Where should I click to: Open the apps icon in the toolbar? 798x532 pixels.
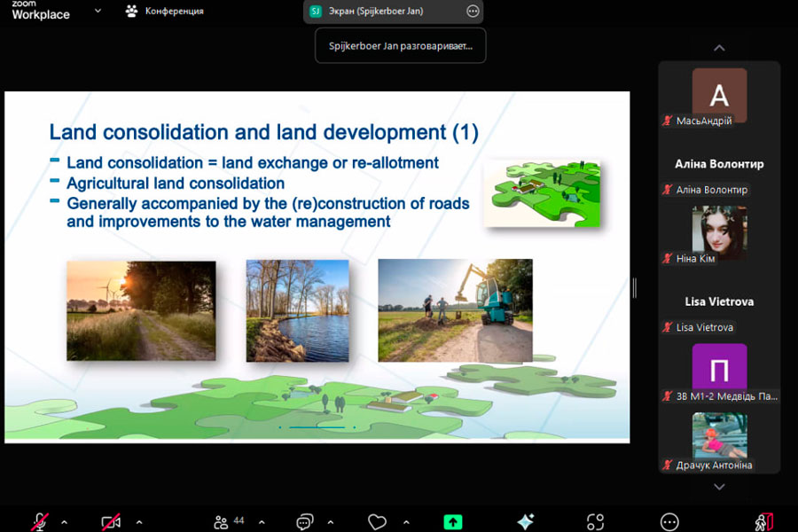point(596,522)
